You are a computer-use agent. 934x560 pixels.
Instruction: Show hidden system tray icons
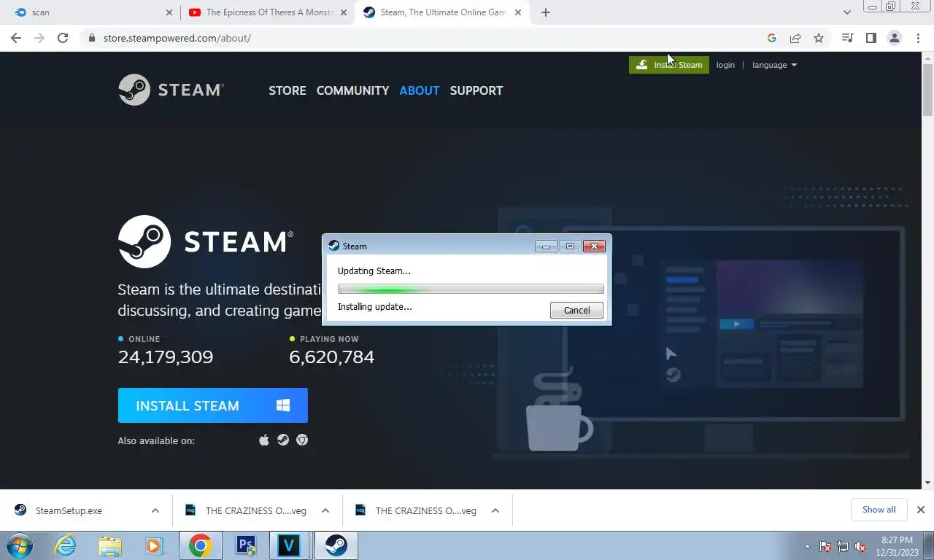coord(807,546)
